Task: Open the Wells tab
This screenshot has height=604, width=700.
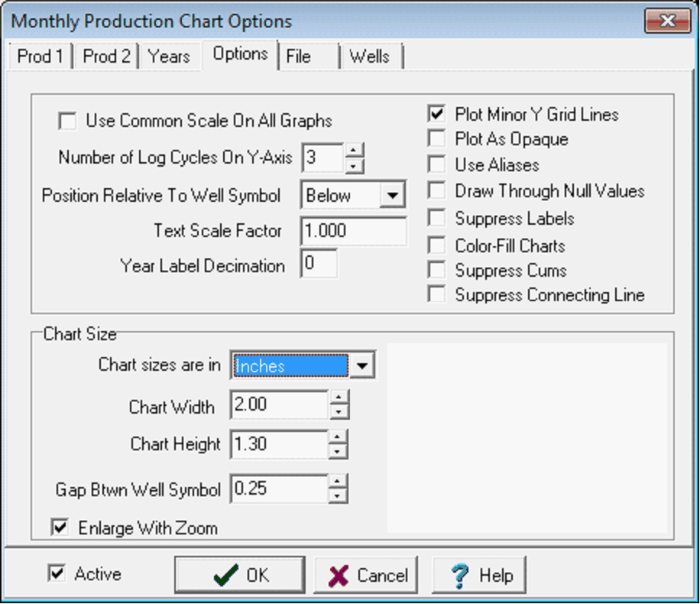Action: coord(370,57)
